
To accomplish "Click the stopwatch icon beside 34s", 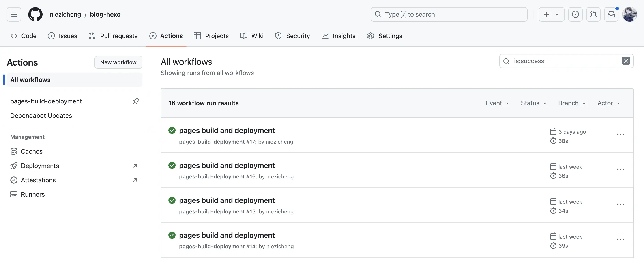I will pyautogui.click(x=553, y=211).
